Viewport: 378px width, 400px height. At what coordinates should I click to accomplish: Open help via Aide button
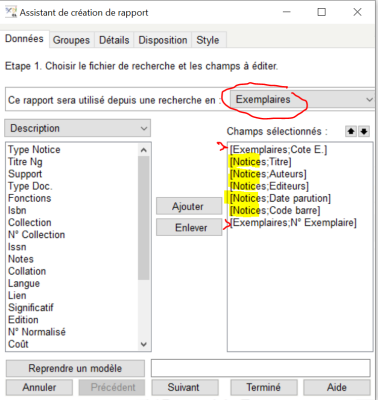pos(337,387)
